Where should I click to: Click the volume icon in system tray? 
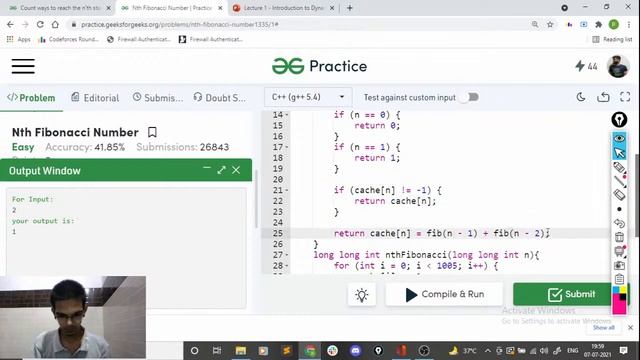coord(544,351)
